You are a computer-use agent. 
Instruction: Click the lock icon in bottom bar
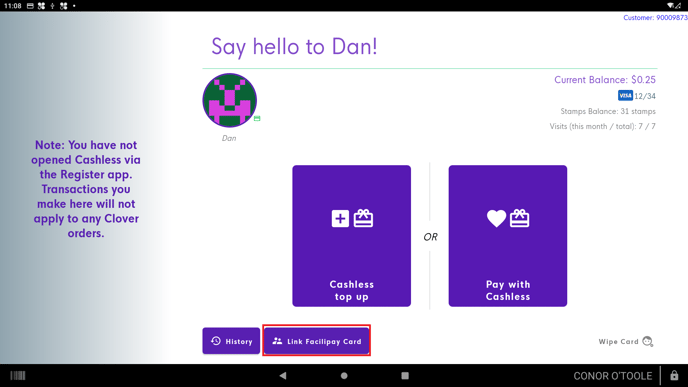[x=674, y=376]
